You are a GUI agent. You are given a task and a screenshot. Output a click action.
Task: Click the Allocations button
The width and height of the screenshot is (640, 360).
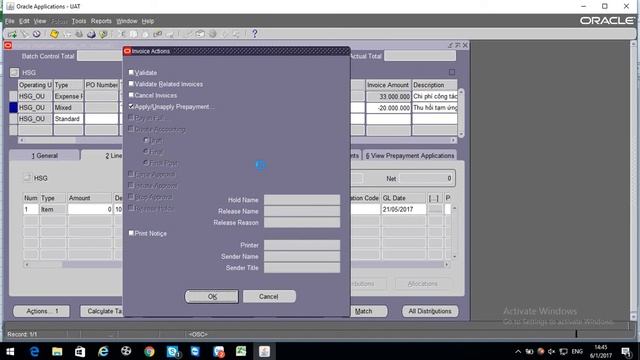pyautogui.click(x=422, y=284)
